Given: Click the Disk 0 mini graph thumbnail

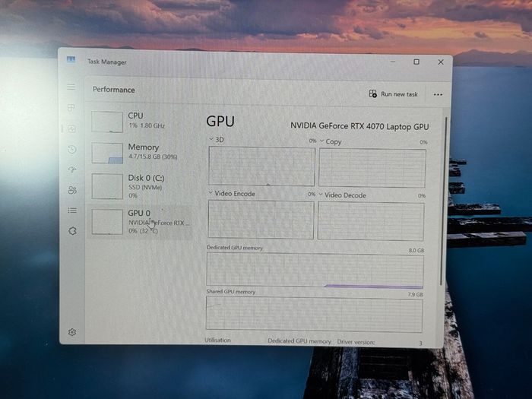Looking at the screenshot, I should [x=107, y=186].
